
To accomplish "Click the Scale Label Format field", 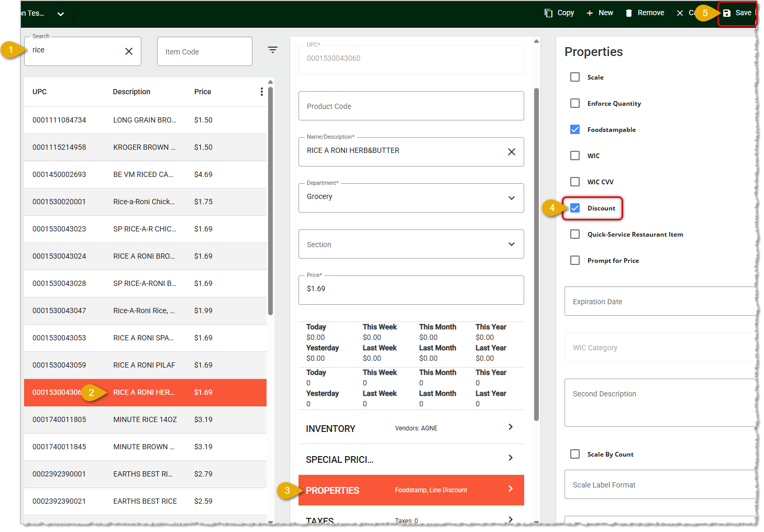I will pos(660,484).
